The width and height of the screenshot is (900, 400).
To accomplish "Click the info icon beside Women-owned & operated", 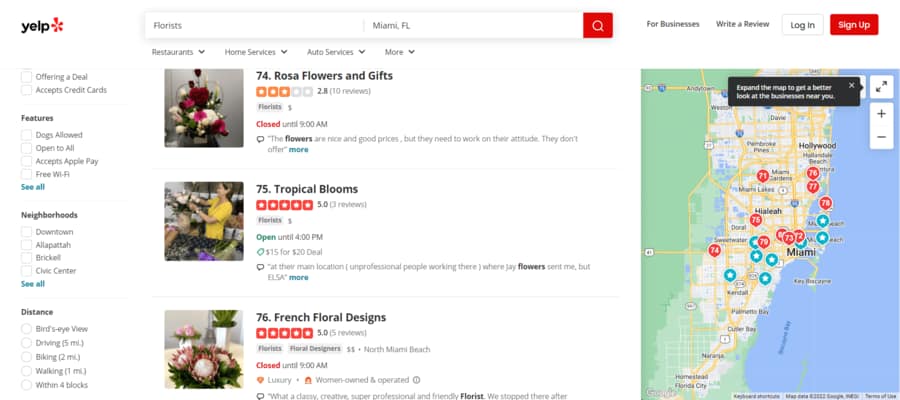I will 416,380.
